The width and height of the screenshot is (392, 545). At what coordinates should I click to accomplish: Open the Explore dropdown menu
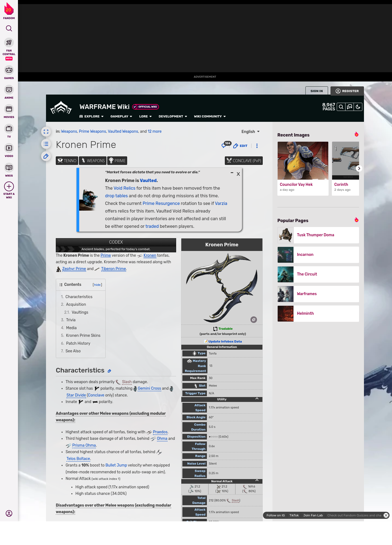[91, 116]
